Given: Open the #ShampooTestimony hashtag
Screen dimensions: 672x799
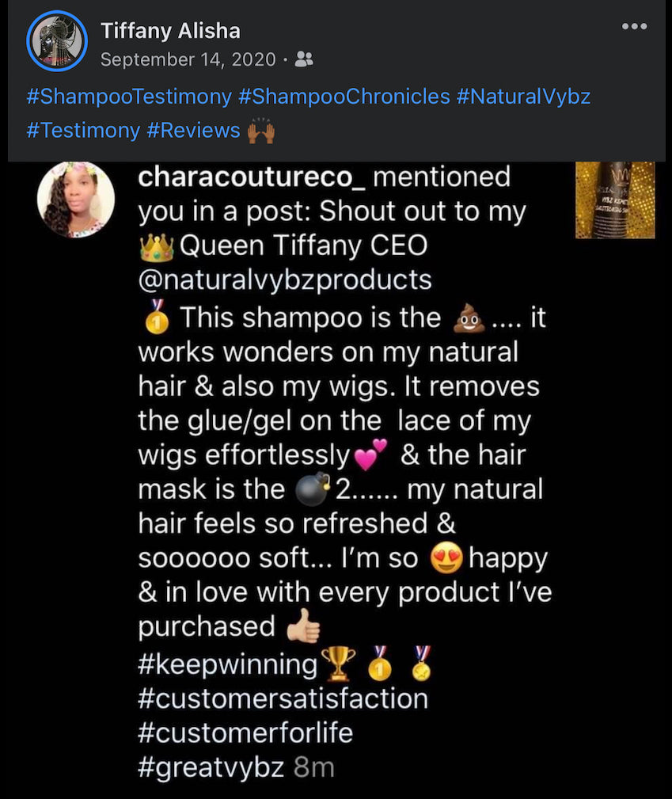Looking at the screenshot, I should click(x=129, y=97).
